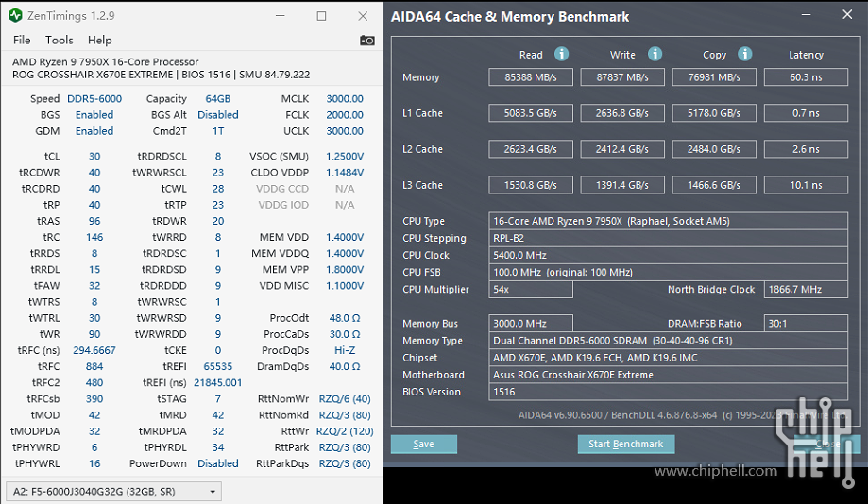Screen dimensions: 868x504
Task: Open the Tools menu
Action: [x=60, y=40]
